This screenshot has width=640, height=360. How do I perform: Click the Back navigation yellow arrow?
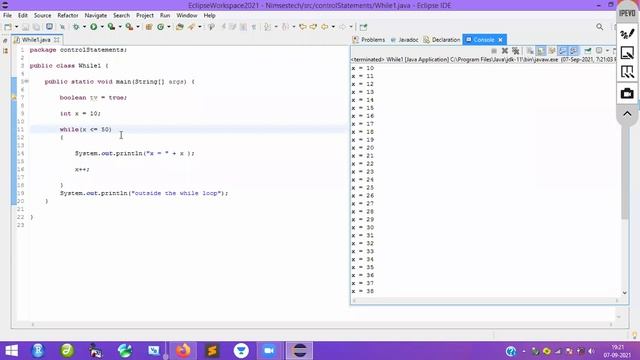pyautogui.click(x=324, y=27)
